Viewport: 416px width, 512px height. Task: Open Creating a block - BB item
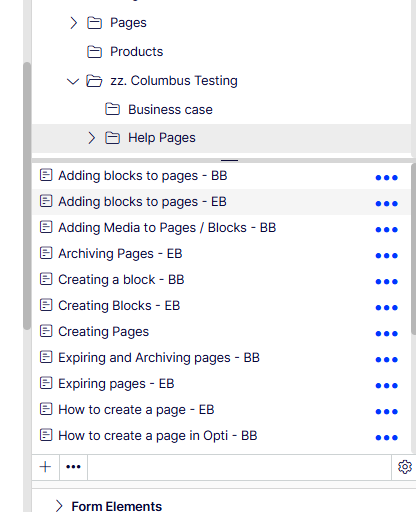[121, 280]
